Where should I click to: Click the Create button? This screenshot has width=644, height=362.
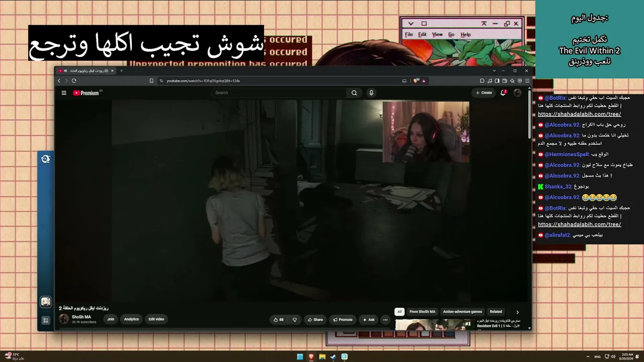coord(484,93)
